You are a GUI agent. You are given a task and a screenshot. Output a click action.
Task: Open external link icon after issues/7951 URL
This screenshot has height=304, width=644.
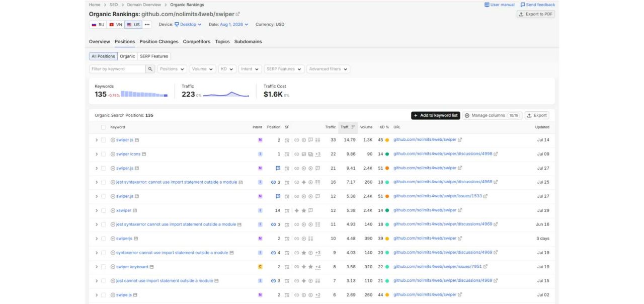coord(485,267)
